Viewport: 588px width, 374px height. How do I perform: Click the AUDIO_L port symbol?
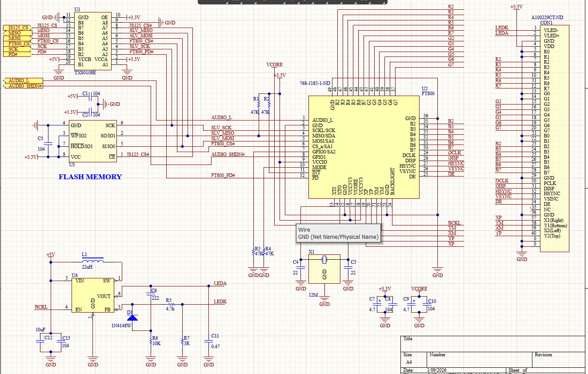[x=18, y=80]
